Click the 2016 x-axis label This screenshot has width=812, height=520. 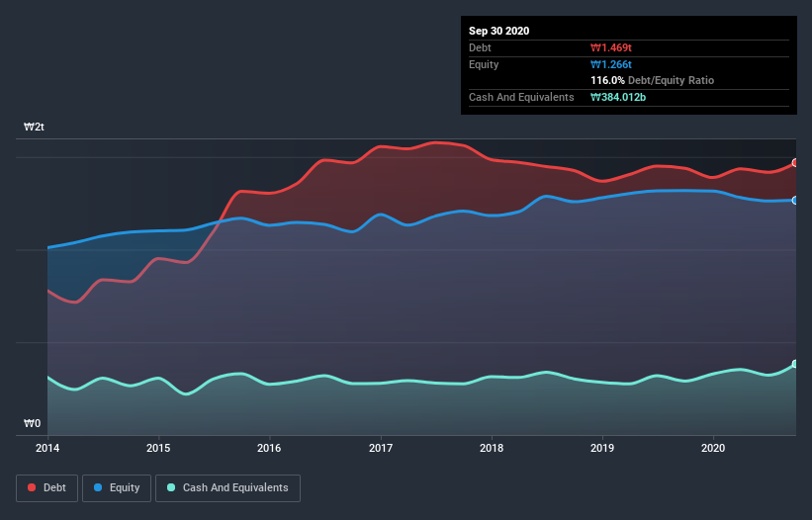269,448
